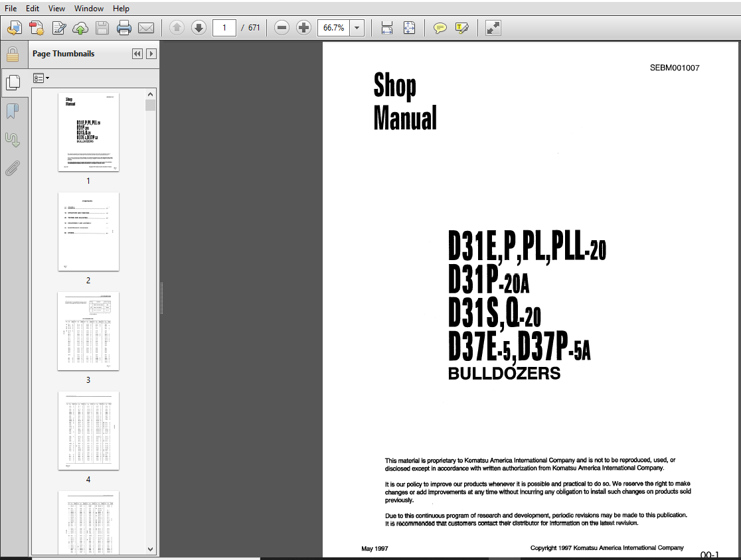Select page 3 thumbnail
The width and height of the screenshot is (741, 560).
click(x=88, y=331)
